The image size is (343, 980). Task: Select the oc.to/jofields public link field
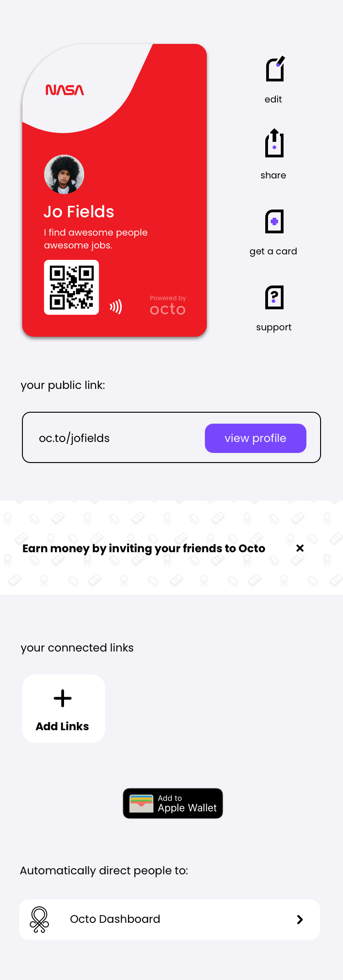coord(171,437)
